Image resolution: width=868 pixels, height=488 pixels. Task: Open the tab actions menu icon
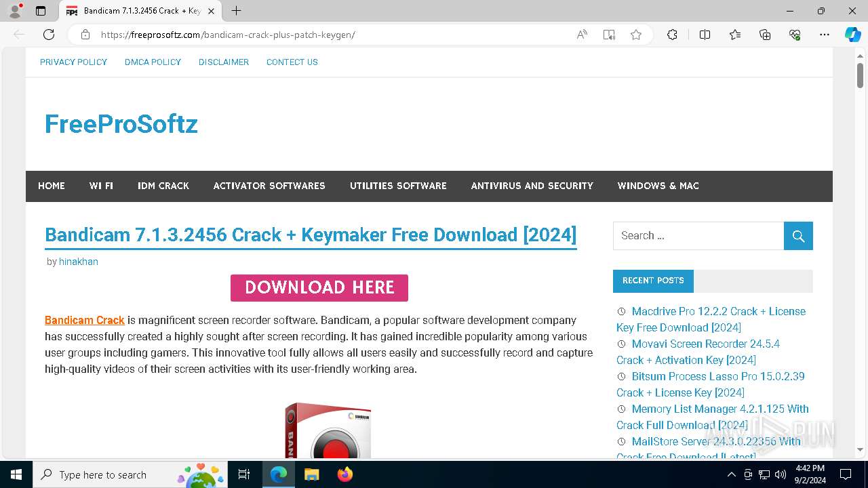[x=41, y=11]
